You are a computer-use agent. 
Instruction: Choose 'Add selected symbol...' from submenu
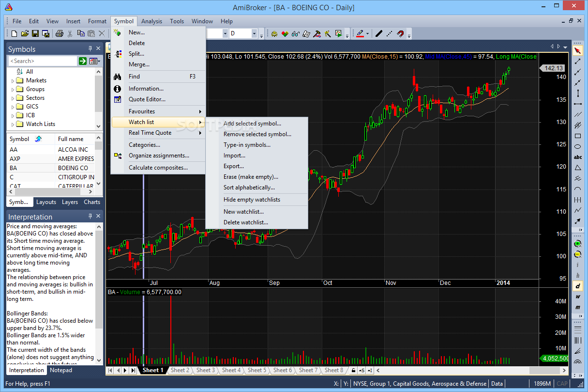point(257,124)
